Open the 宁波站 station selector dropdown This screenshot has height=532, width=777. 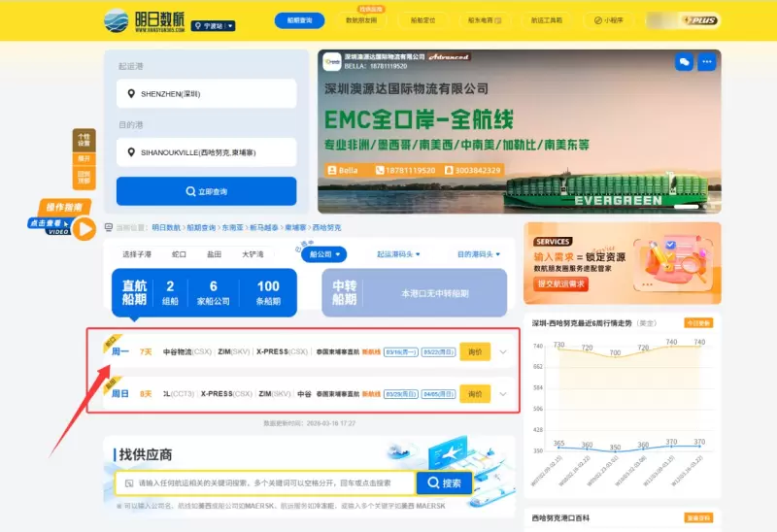coord(213,26)
